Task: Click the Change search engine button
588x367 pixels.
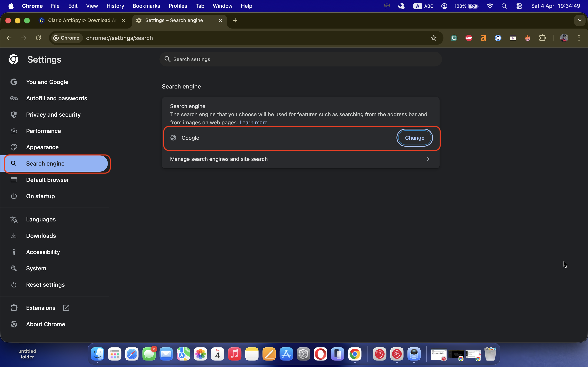Action: [x=414, y=138]
